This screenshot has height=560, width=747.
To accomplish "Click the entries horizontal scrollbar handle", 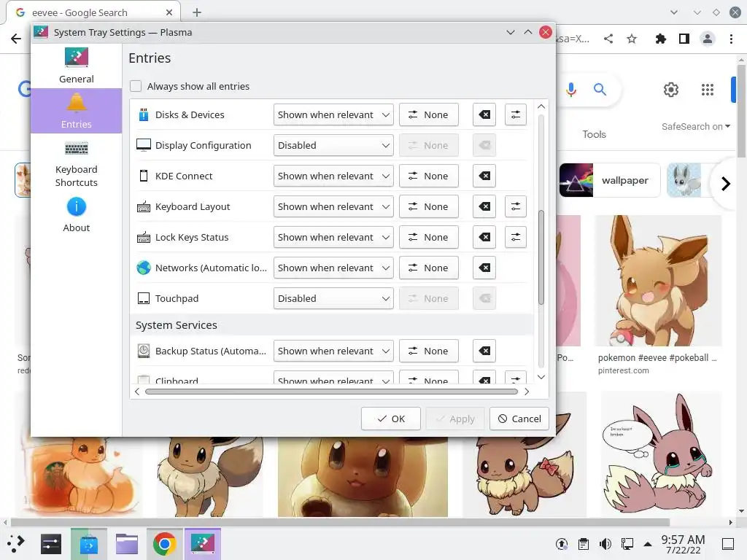I will click(x=331, y=392).
